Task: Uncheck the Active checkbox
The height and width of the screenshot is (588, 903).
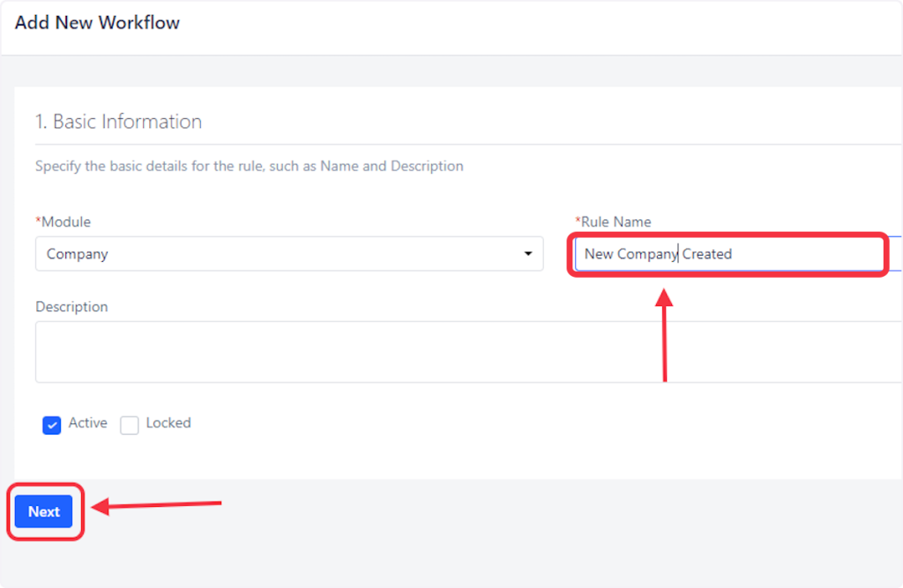Action: (52, 425)
